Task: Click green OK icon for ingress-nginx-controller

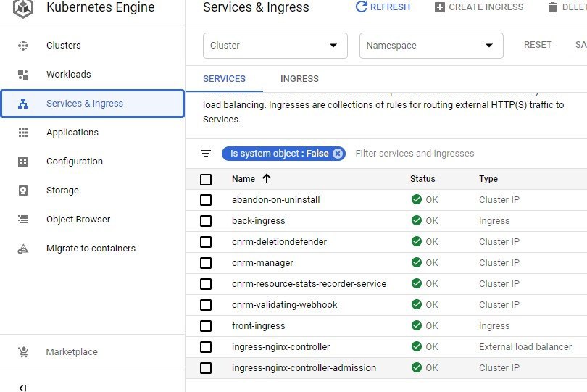Action: [416, 346]
